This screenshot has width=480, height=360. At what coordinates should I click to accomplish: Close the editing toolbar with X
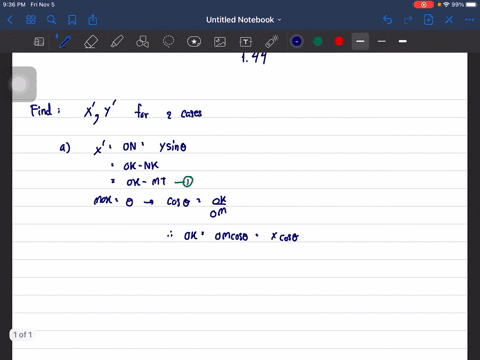449,20
